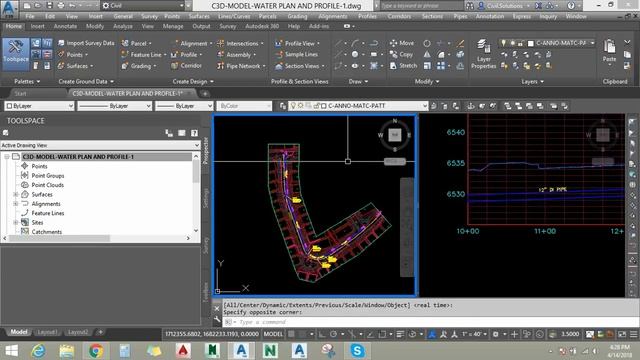Switch to the Start file tab
This screenshot has width=640, height=360.
pos(20,93)
